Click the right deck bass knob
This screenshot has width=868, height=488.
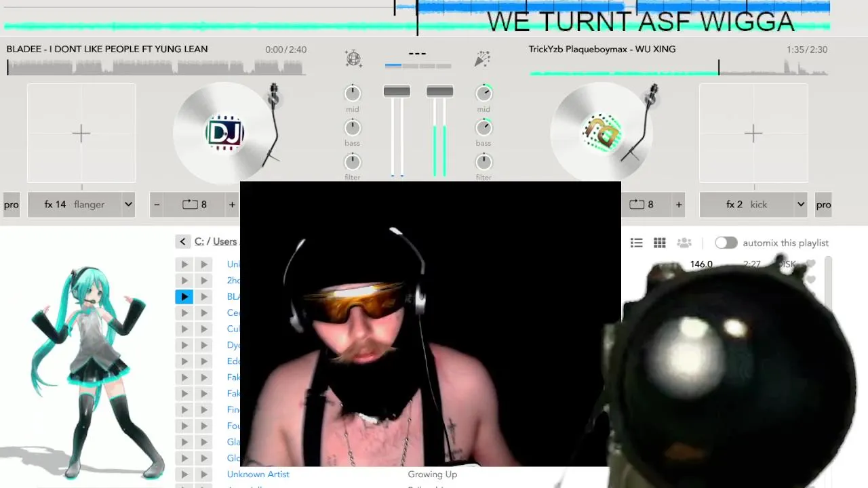click(484, 127)
